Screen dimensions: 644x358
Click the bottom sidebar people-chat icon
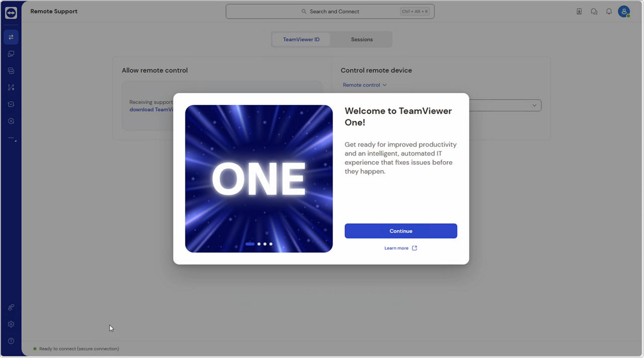[x=11, y=307]
